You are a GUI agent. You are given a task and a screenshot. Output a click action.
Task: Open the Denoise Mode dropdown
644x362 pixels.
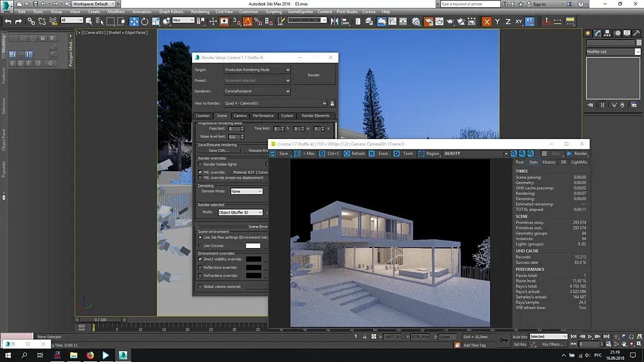[247, 191]
